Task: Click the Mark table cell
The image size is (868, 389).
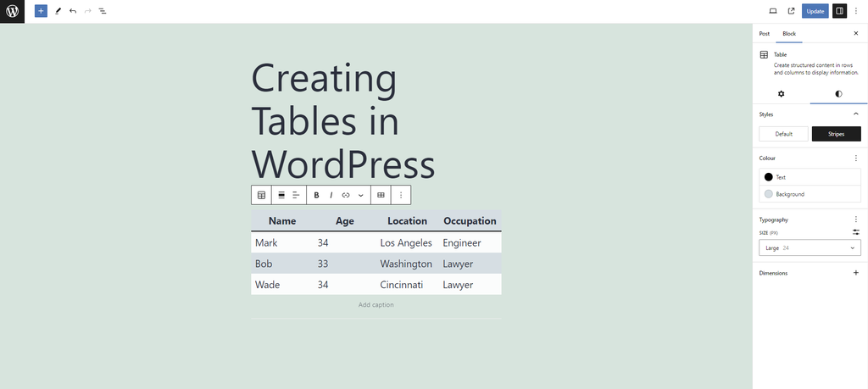Action: (x=282, y=243)
